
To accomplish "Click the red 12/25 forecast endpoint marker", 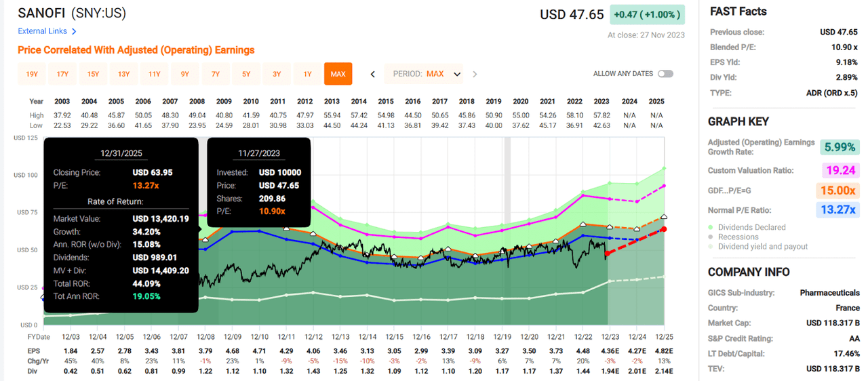I will point(664,229).
